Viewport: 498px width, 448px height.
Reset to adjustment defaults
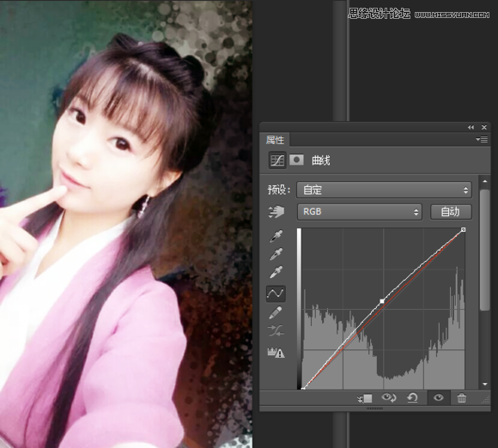412,398
